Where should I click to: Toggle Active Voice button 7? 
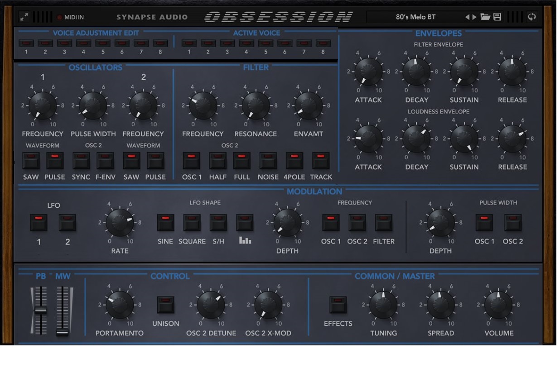pyautogui.click(x=304, y=43)
